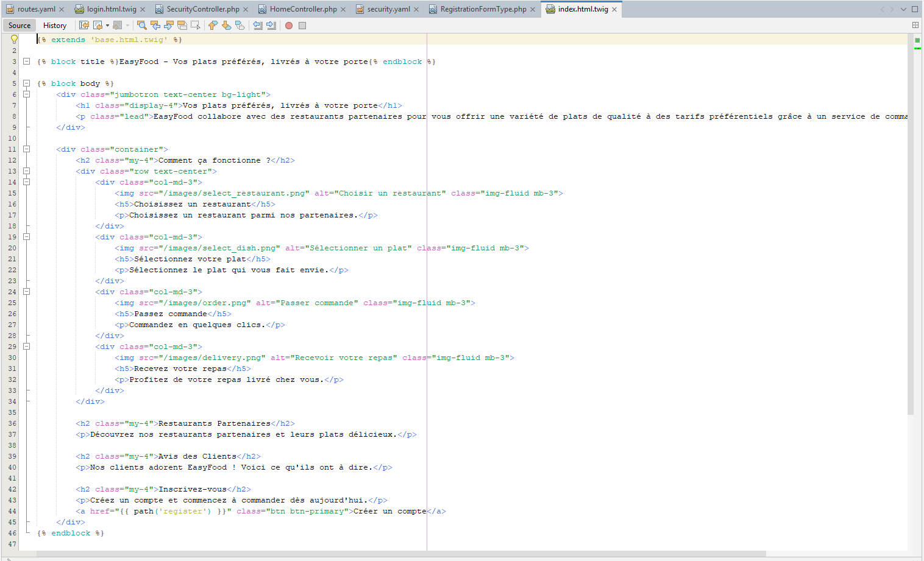The image size is (924, 561).
Task: Close the SecurityController.php tab
Action: click(x=246, y=9)
